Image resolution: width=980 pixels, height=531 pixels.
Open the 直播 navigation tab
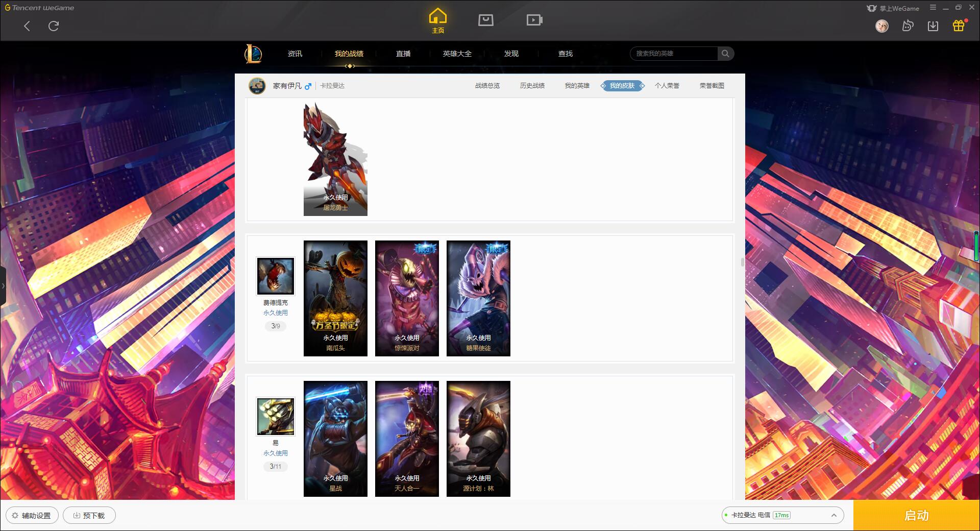pos(403,54)
